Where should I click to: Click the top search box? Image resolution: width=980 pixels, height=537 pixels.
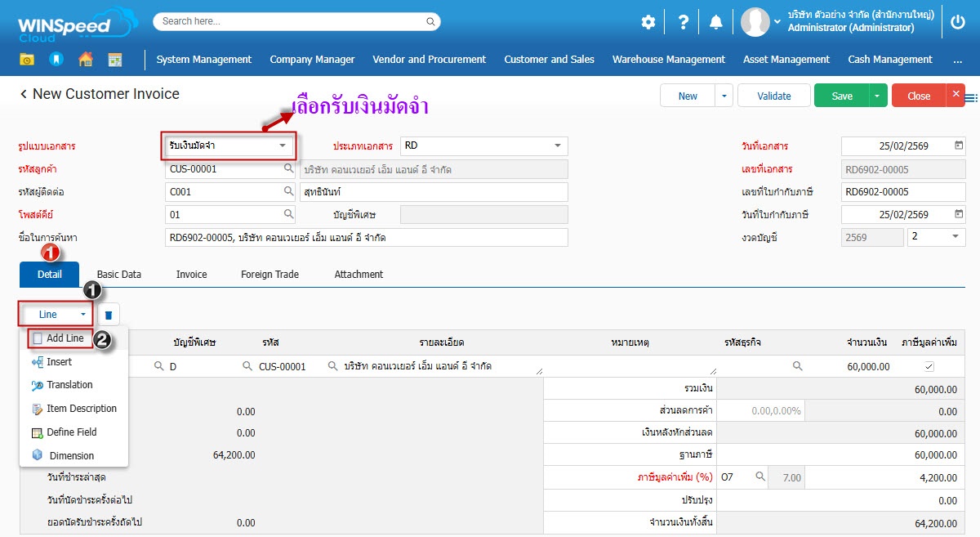pos(296,21)
